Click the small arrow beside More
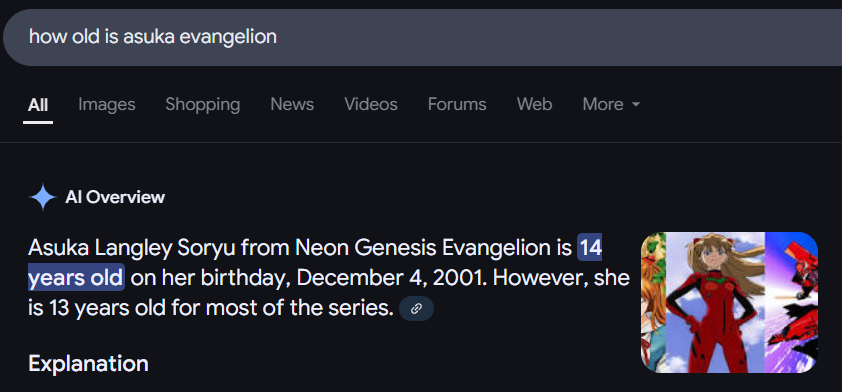 point(636,105)
